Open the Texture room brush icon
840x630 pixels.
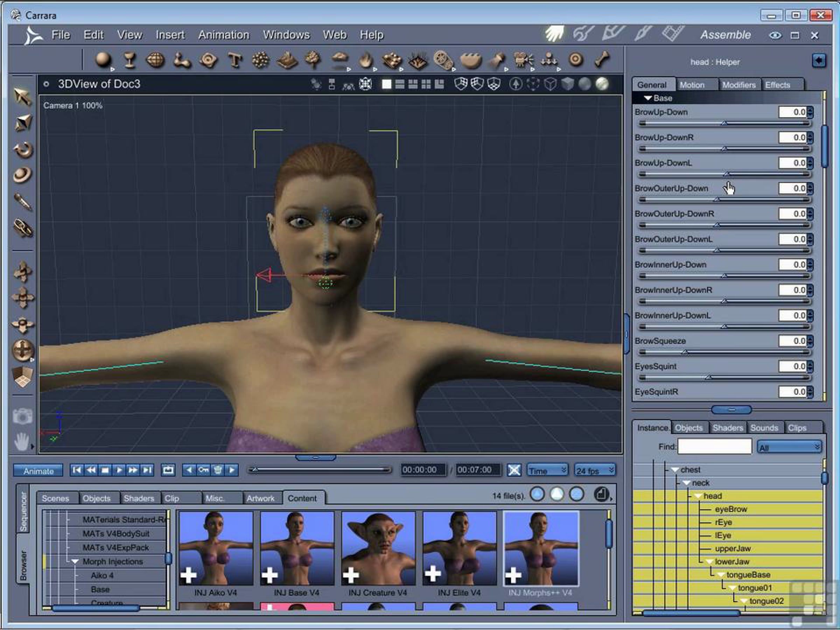tap(643, 34)
